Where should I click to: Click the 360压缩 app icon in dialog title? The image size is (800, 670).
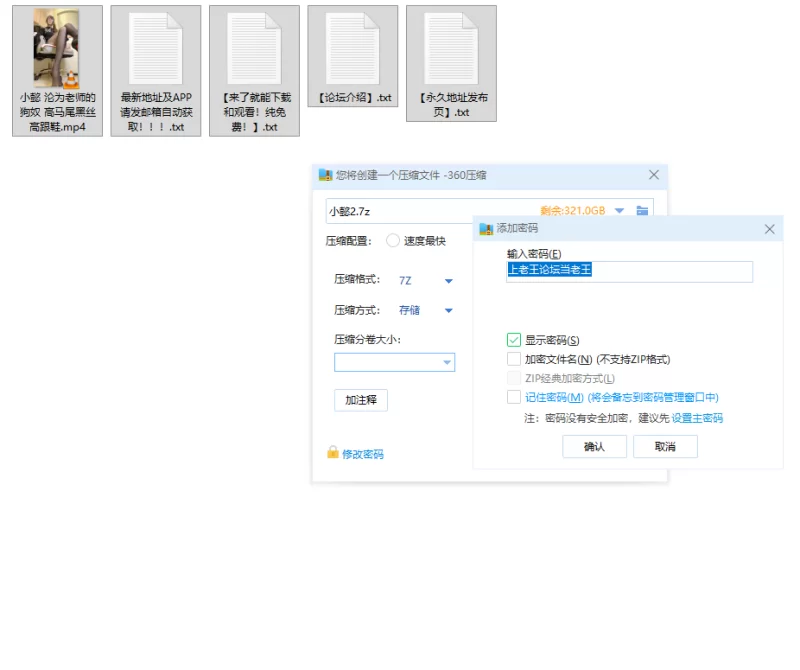coord(326,175)
